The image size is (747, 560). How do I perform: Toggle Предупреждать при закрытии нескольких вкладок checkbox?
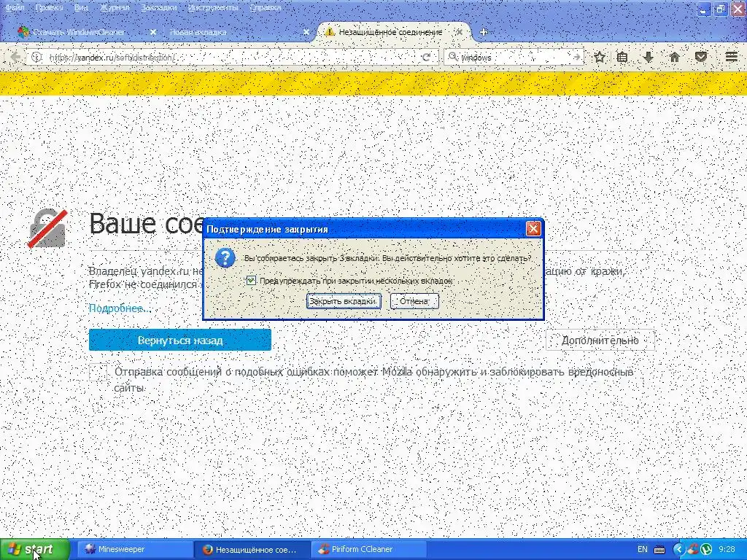coord(251,281)
